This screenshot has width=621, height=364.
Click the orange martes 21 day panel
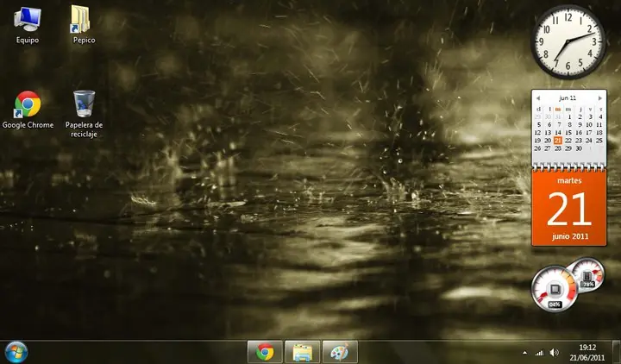(x=569, y=209)
